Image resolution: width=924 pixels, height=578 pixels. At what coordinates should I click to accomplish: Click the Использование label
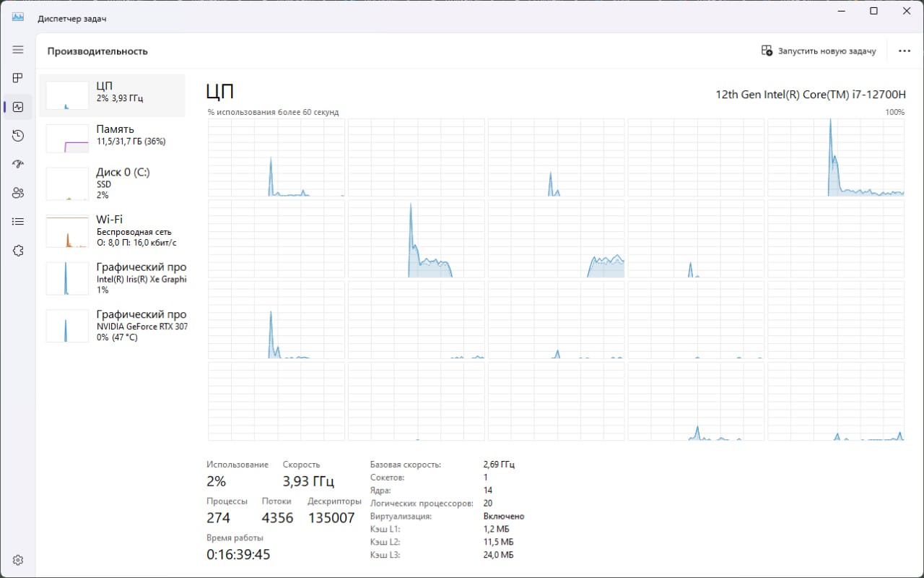pos(237,465)
